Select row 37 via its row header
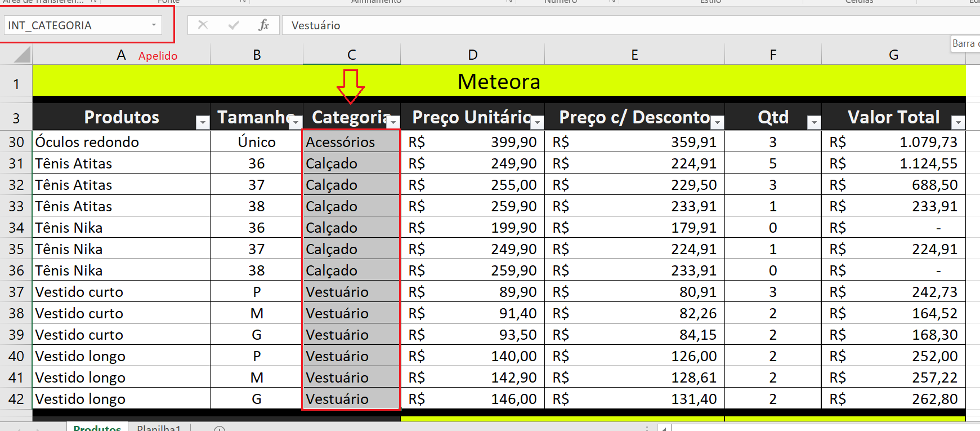 (16, 292)
